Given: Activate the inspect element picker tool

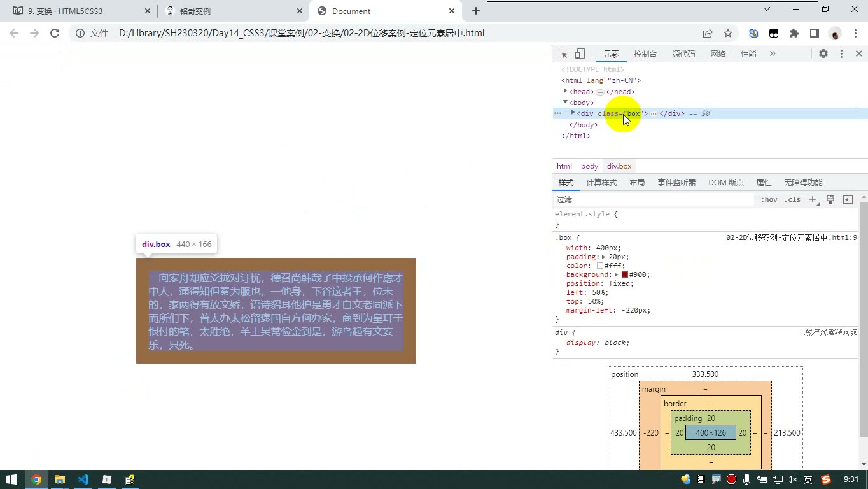Looking at the screenshot, I should pyautogui.click(x=563, y=54).
